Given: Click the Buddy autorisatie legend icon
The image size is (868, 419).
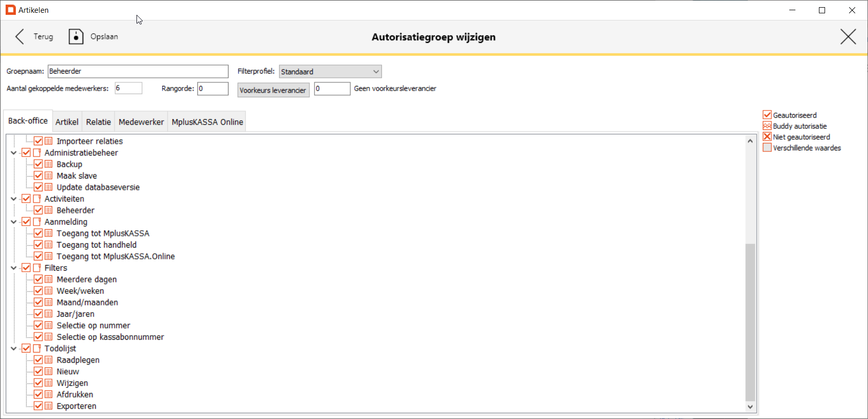Looking at the screenshot, I should pyautogui.click(x=767, y=126).
